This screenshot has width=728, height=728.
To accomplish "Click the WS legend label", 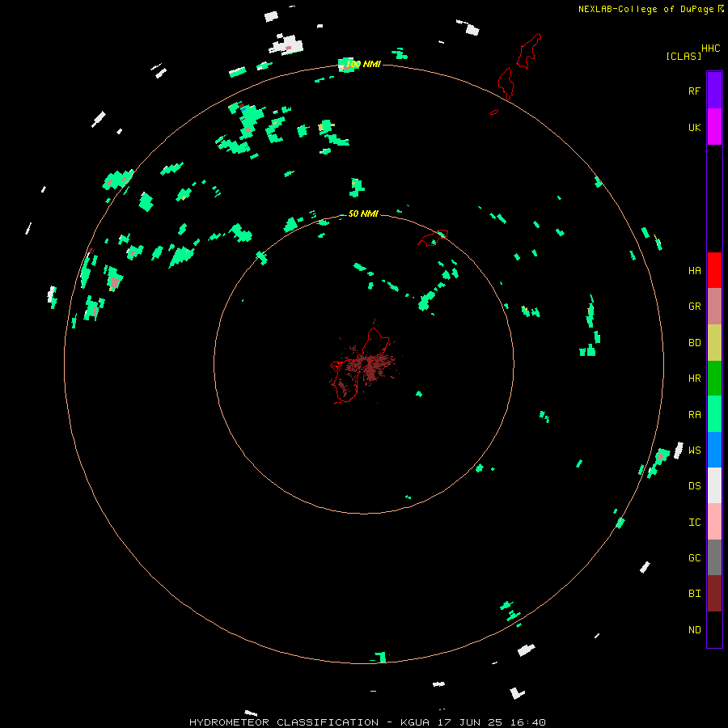I will (x=694, y=450).
